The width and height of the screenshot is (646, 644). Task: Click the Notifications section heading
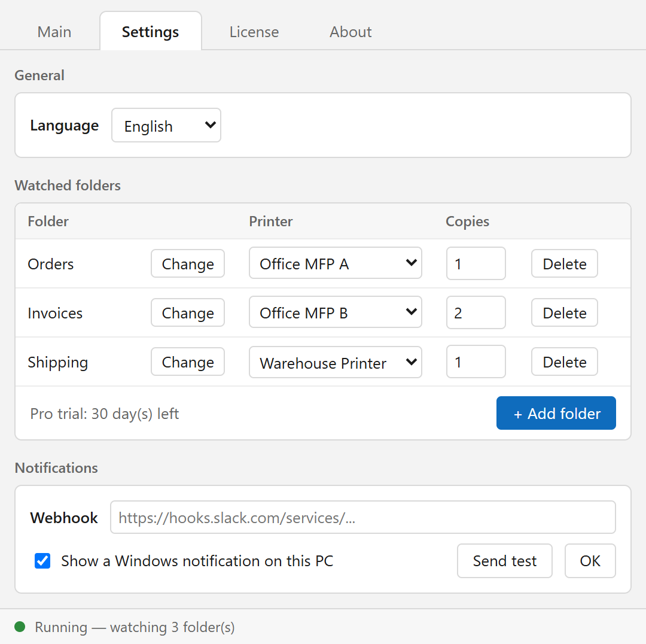coord(56,468)
